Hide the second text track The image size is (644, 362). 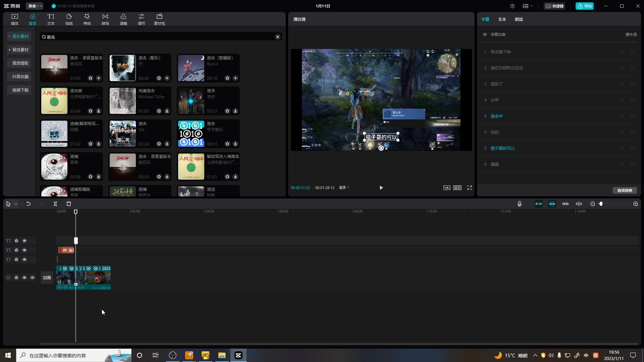point(24,250)
